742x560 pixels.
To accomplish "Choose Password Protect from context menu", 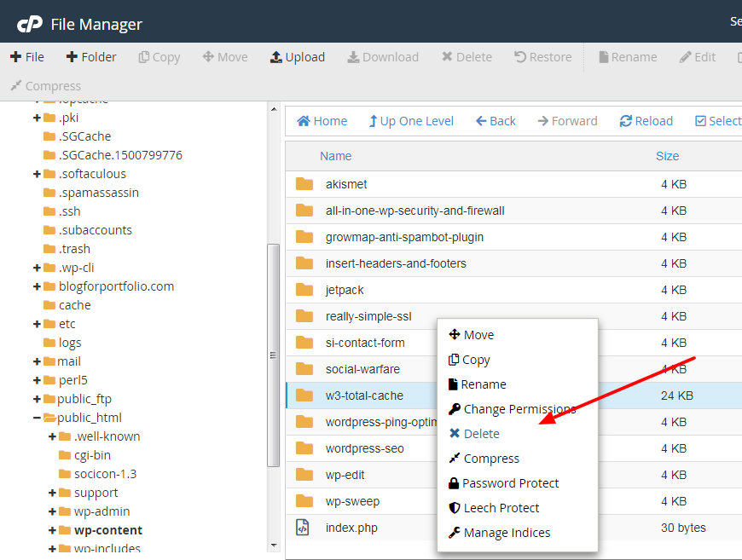I will click(503, 483).
